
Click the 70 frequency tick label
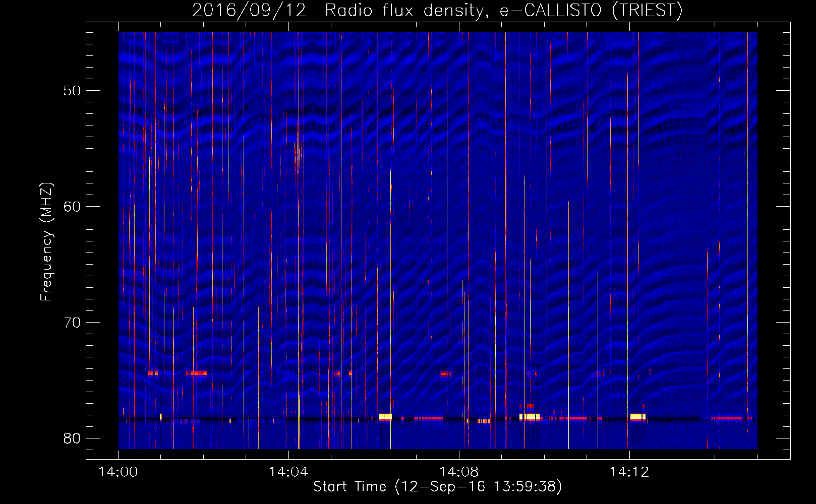click(72, 323)
